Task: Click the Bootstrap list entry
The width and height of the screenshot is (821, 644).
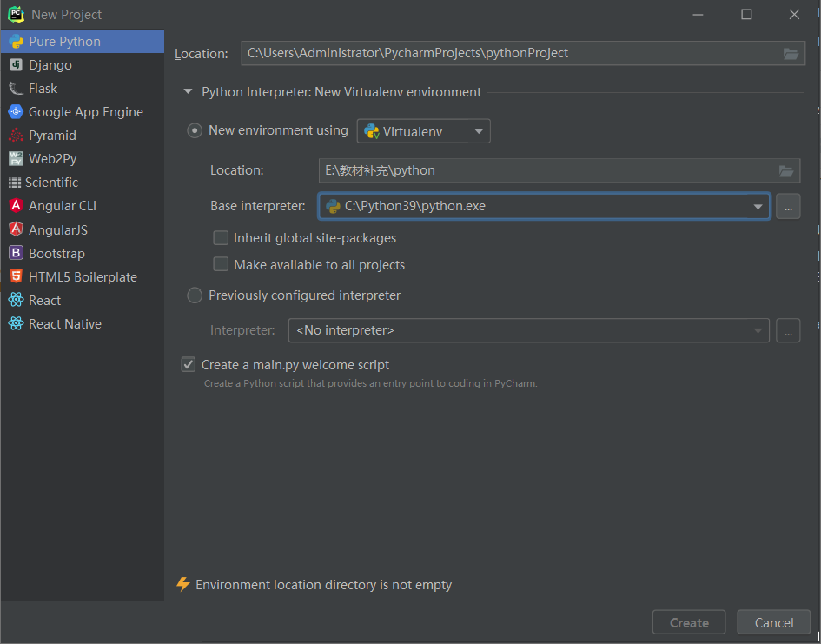Action: click(83, 253)
